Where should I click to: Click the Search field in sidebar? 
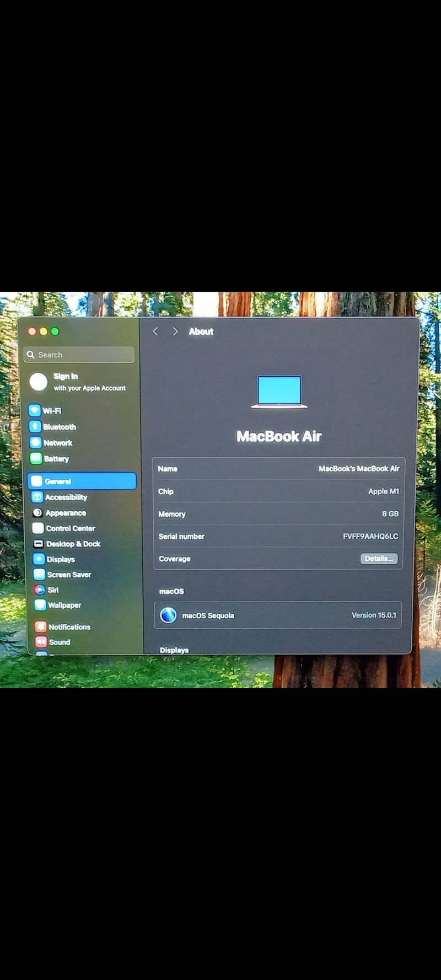point(79,355)
